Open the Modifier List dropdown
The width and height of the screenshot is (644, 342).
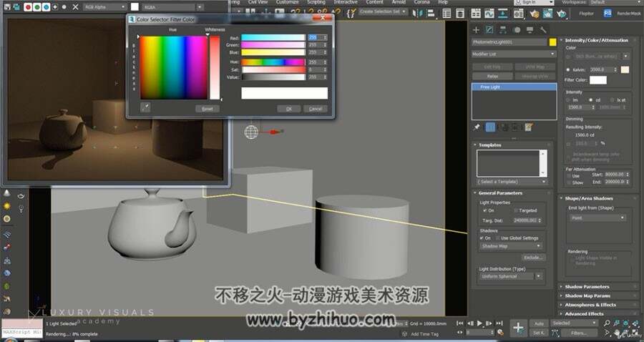(x=513, y=54)
